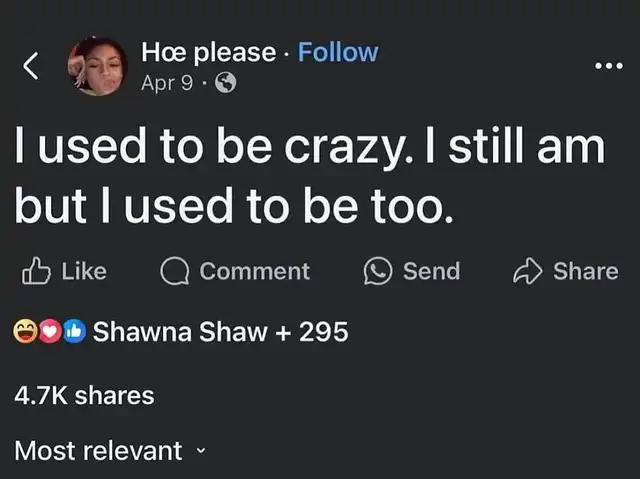Tap the Share arrow icon
The width and height of the screenshot is (640, 479).
point(527,271)
